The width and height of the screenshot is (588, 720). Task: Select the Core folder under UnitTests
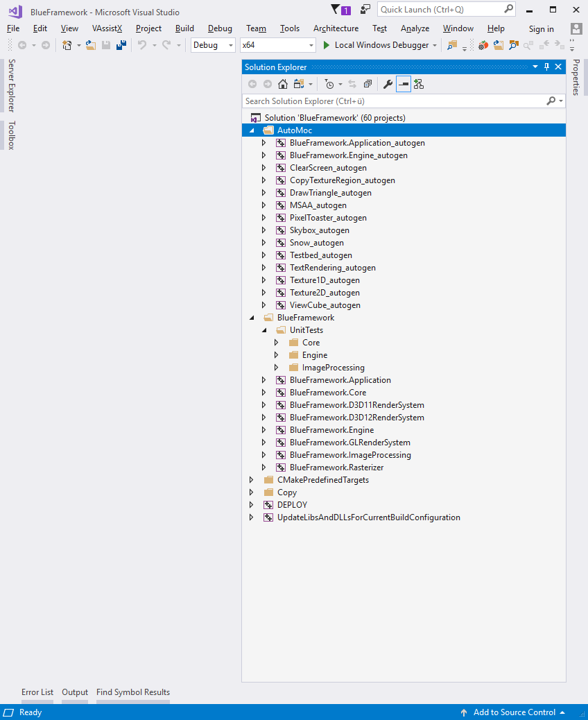tap(311, 343)
